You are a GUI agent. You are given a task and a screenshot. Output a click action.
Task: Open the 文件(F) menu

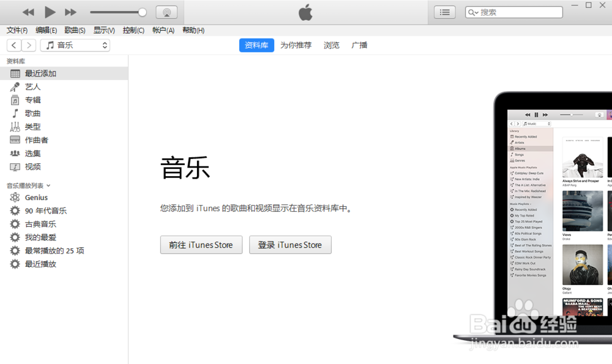point(17,31)
